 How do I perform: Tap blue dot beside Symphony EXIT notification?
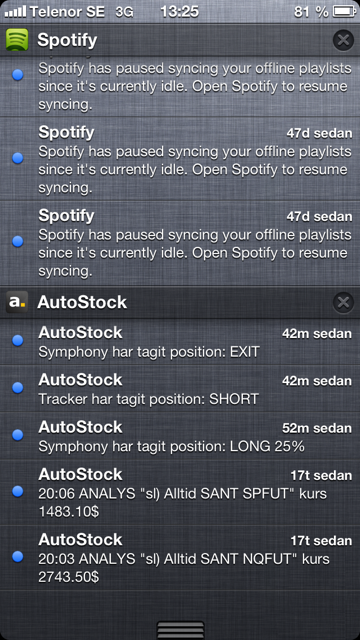coord(18,340)
